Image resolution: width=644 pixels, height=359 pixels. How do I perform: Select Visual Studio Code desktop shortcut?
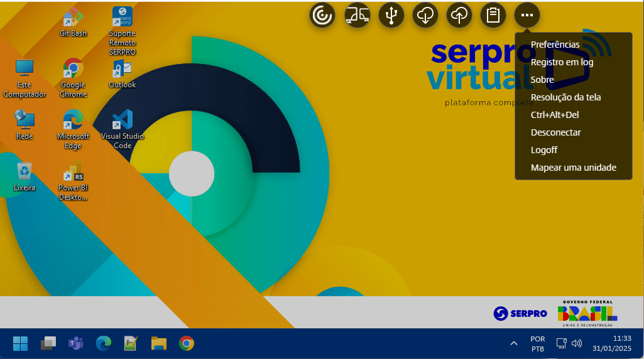point(123,130)
